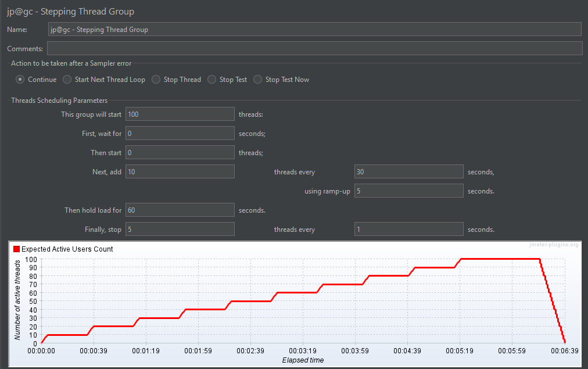The image size is (588, 369).
Task: Click the stop interval field showing 1
Action: tap(408, 229)
